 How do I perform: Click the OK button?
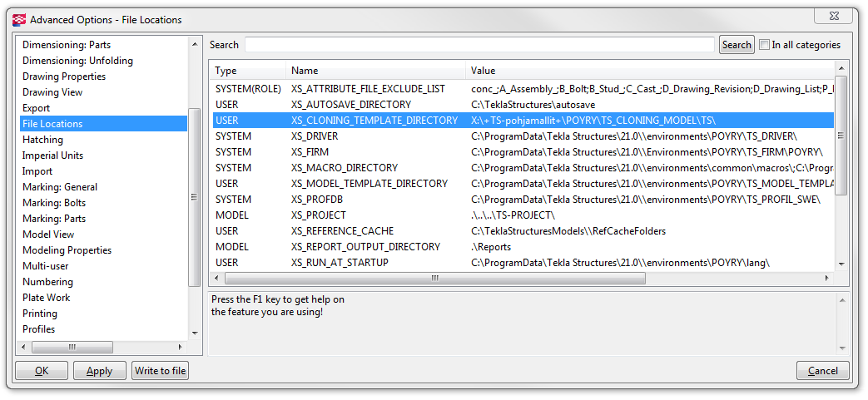[x=42, y=371]
